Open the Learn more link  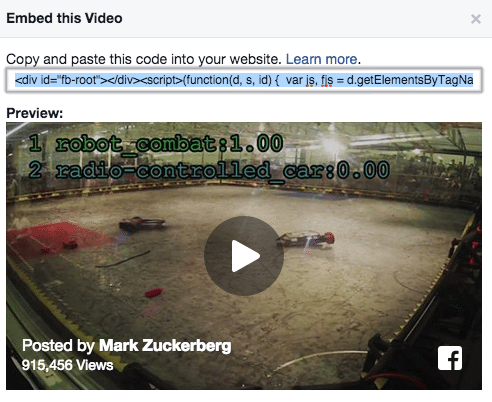coord(321,59)
